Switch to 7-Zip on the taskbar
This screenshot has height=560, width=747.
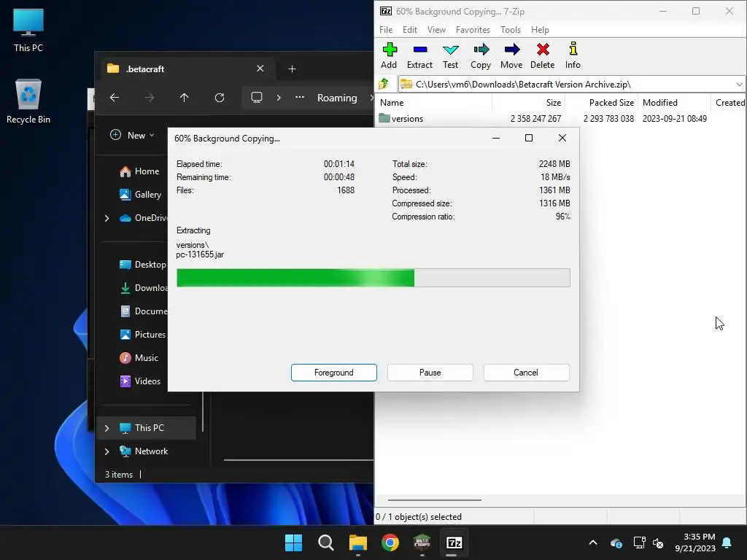tap(454, 542)
